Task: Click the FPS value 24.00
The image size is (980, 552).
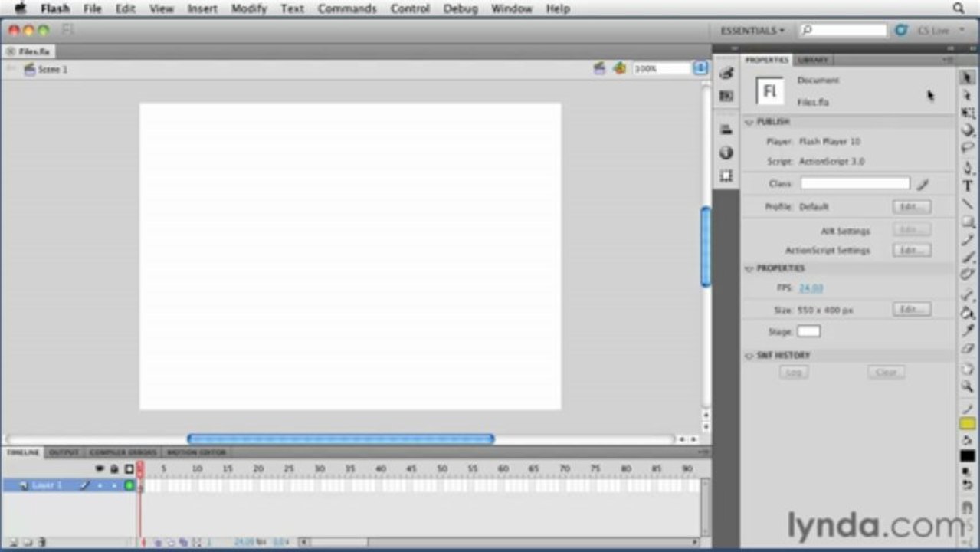Action: [811, 288]
